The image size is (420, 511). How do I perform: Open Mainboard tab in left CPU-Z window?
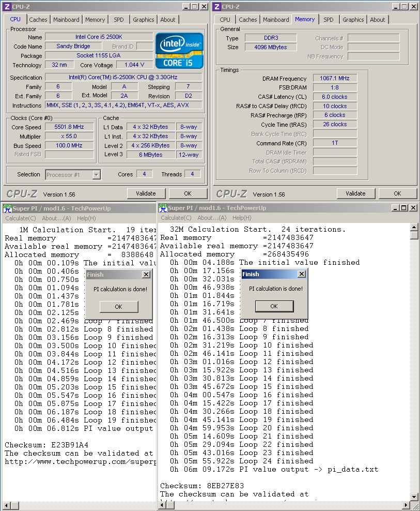coord(66,20)
